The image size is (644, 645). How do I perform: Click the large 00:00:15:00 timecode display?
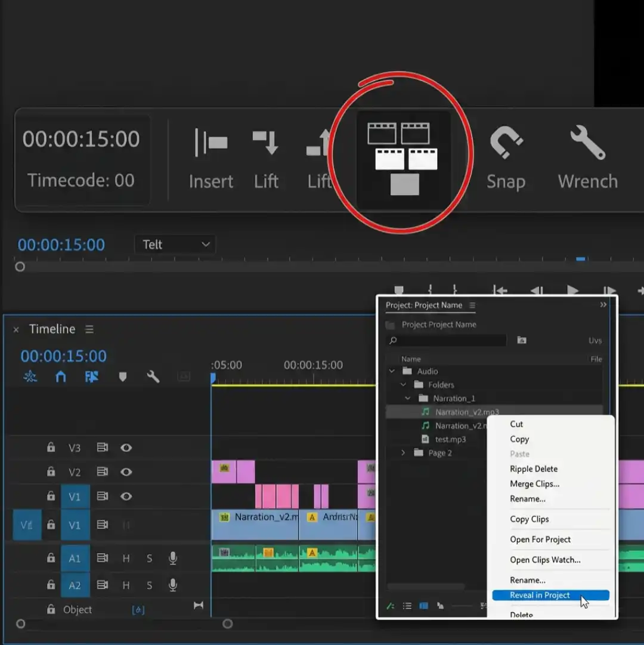tap(81, 138)
